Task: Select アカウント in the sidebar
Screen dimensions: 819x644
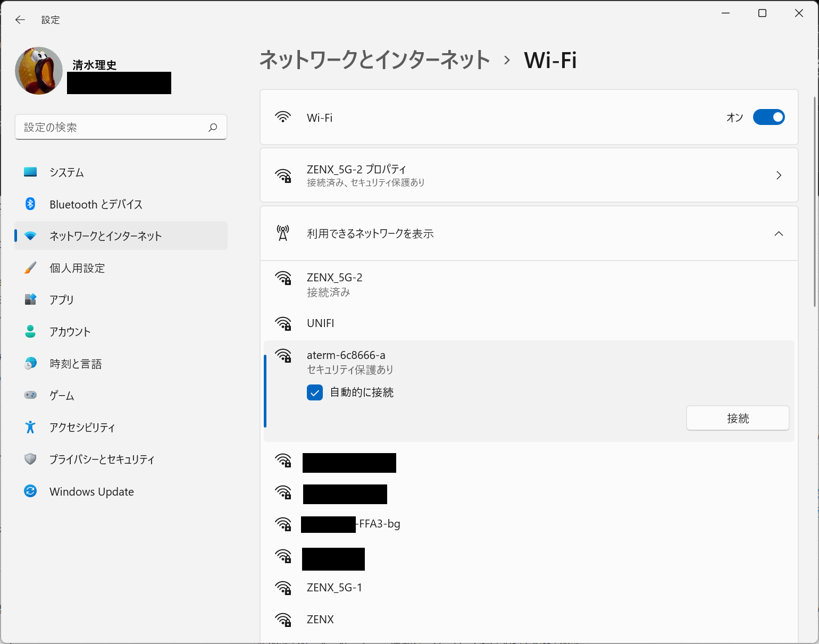Action: (121, 331)
